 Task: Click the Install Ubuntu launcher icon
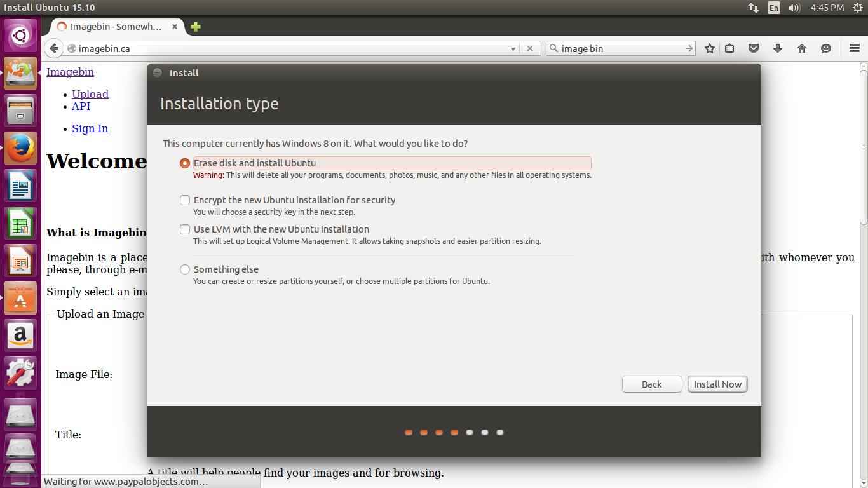[x=20, y=73]
